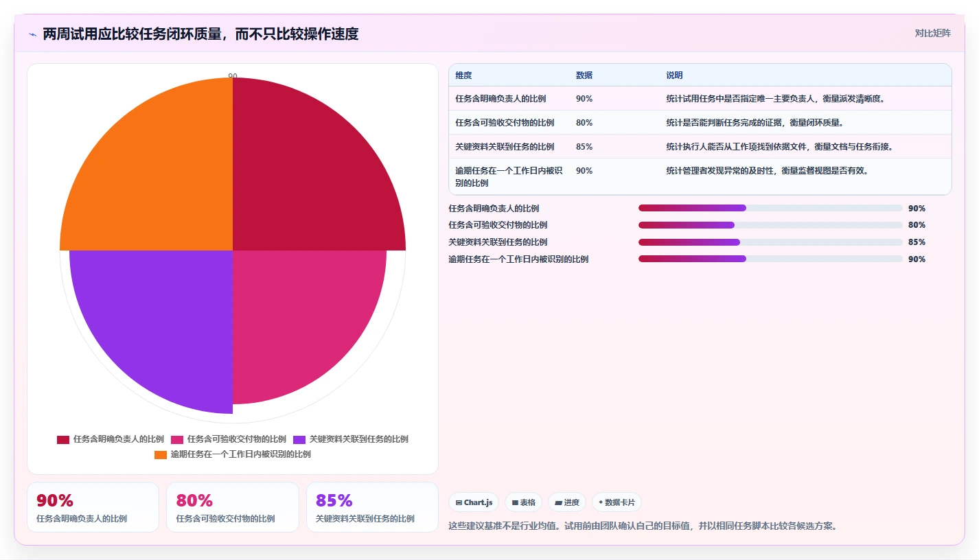Click the Chart.js tag
The height and width of the screenshot is (560, 979).
(x=474, y=502)
